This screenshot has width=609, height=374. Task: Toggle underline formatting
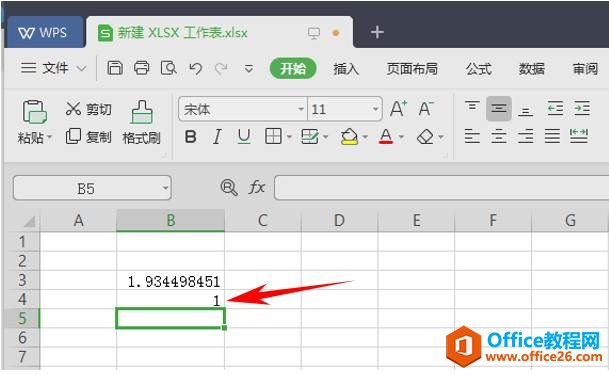pos(244,137)
